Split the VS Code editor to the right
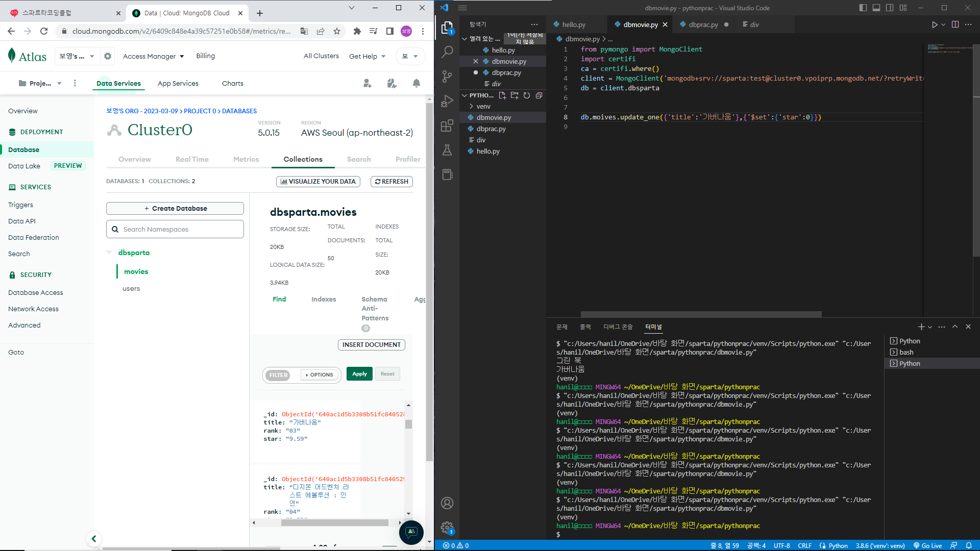 pyautogui.click(x=955, y=24)
